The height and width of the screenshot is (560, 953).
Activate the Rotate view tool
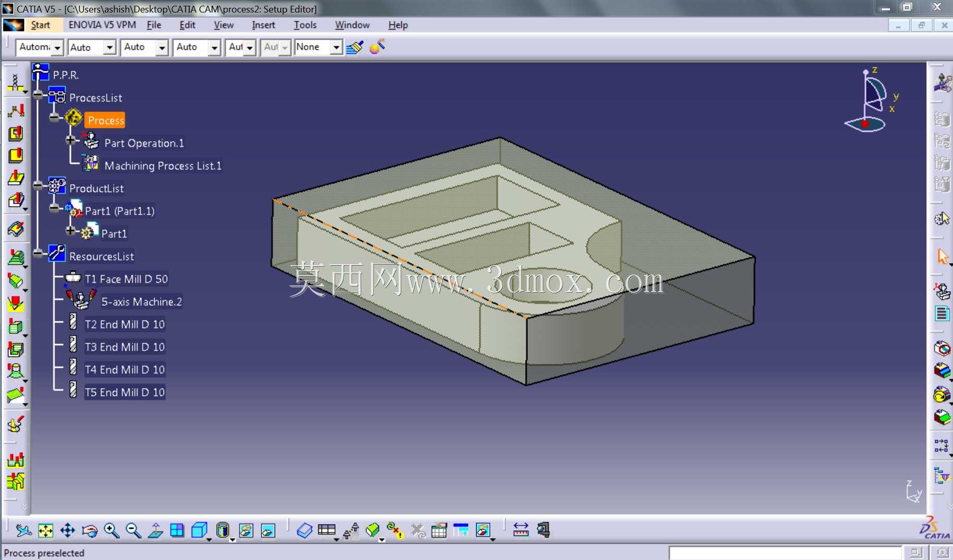[90, 530]
